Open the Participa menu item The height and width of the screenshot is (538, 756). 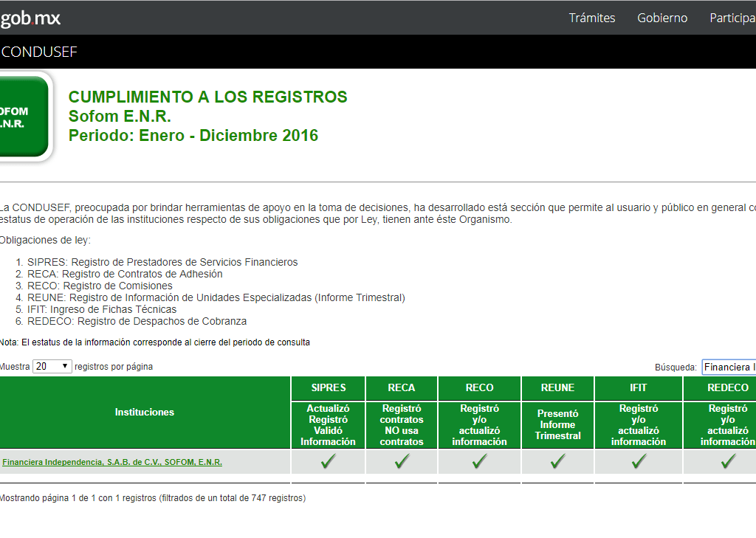[x=732, y=18]
